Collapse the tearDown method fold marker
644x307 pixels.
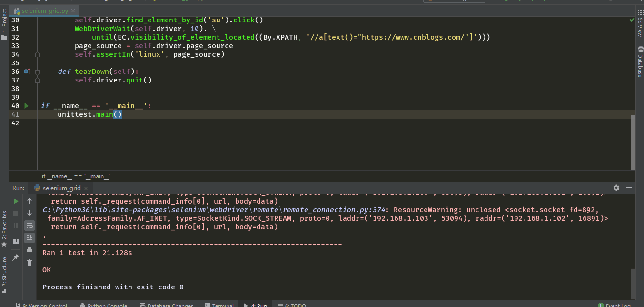coord(37,72)
